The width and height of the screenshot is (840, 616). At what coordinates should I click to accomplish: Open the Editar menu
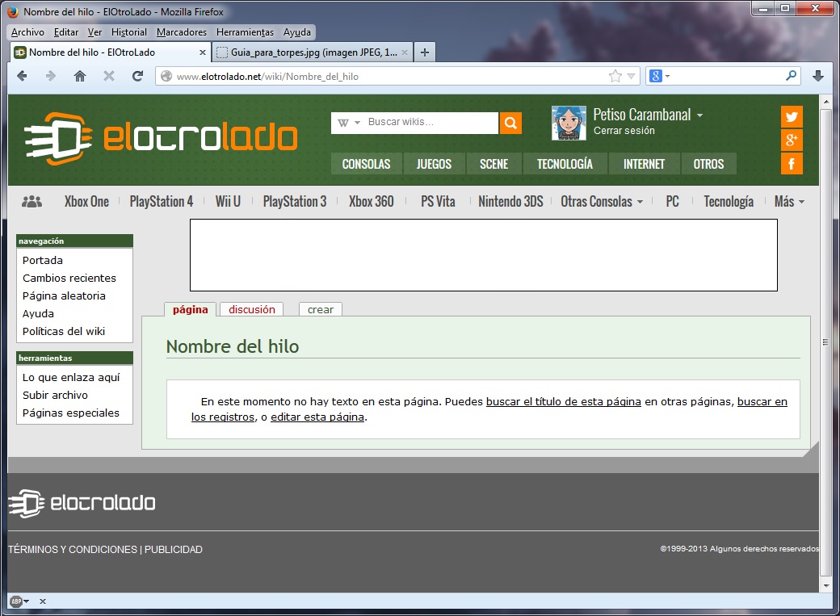66,32
